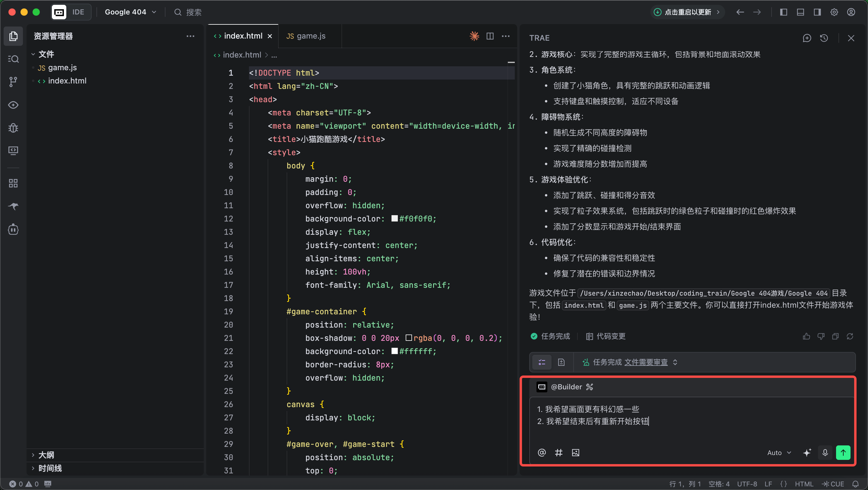Viewport: 868px width, 490px height.
Task: Expand the 任务完成 文件需要审查 selector
Action: click(x=675, y=362)
